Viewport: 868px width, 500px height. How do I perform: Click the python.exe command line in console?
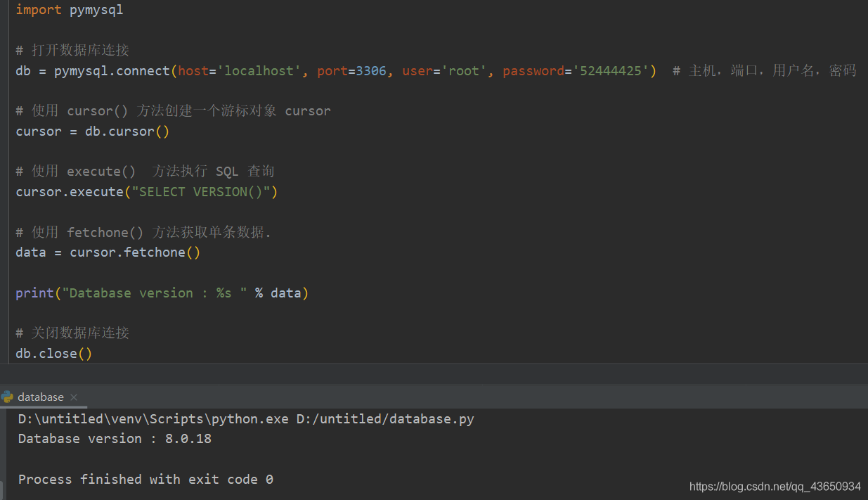pos(246,419)
